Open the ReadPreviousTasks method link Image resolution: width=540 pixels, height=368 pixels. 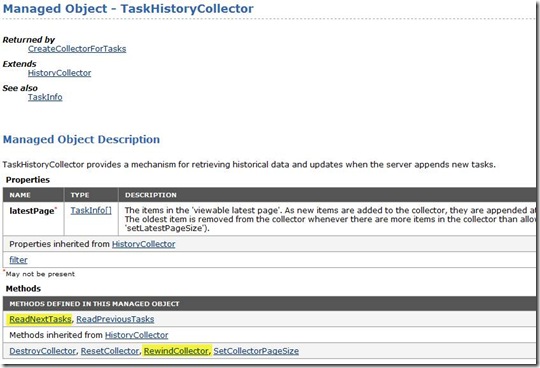point(115,319)
